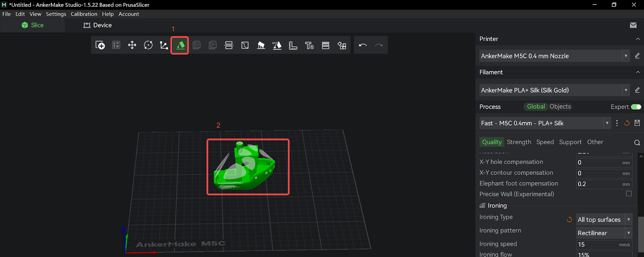Select the Support settings tab
644x257 pixels.
tap(570, 142)
